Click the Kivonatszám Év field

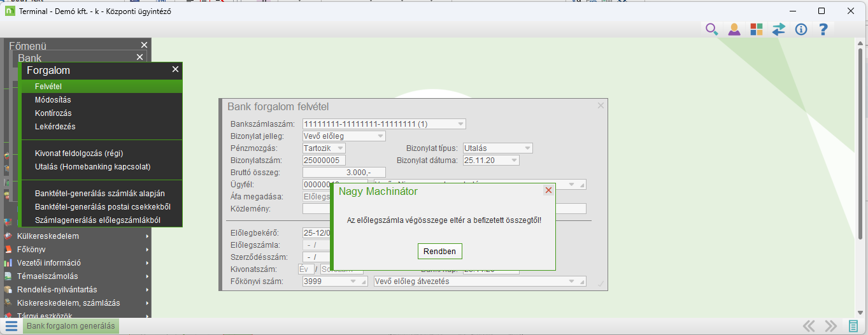tap(306, 269)
